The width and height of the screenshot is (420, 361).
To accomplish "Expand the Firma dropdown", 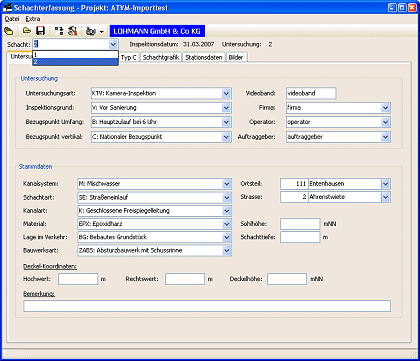I will [385, 108].
